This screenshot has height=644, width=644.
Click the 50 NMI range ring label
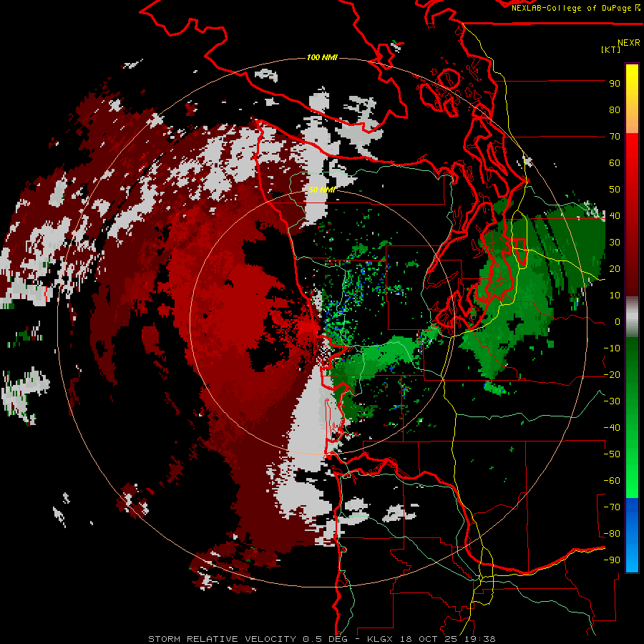[322, 190]
